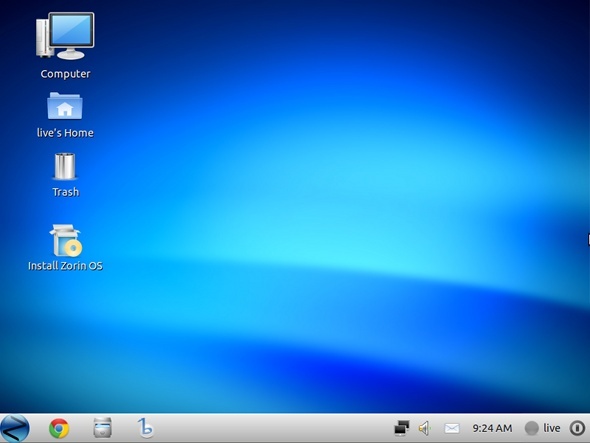Click the gray user status circle

point(532,428)
